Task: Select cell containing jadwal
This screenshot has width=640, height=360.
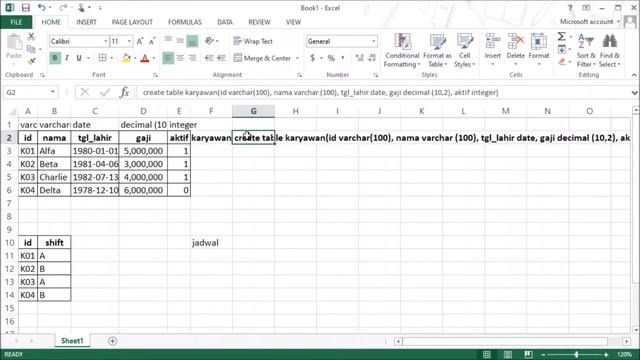Action: pyautogui.click(x=211, y=243)
